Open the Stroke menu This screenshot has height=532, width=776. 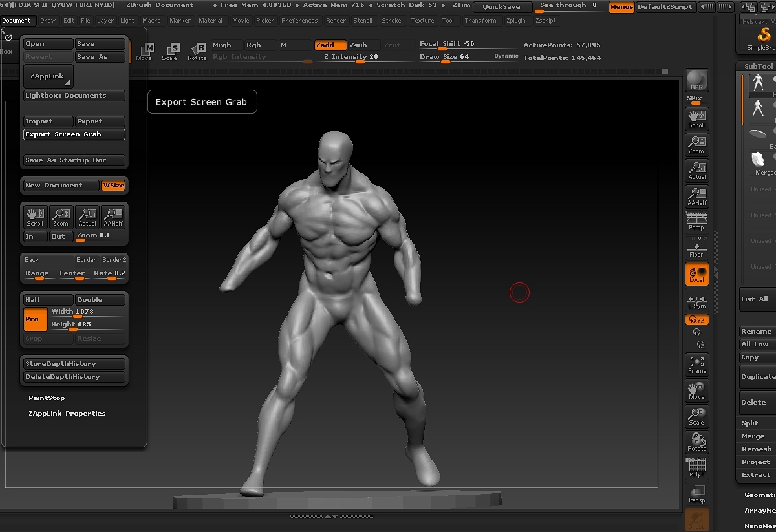tap(391, 21)
